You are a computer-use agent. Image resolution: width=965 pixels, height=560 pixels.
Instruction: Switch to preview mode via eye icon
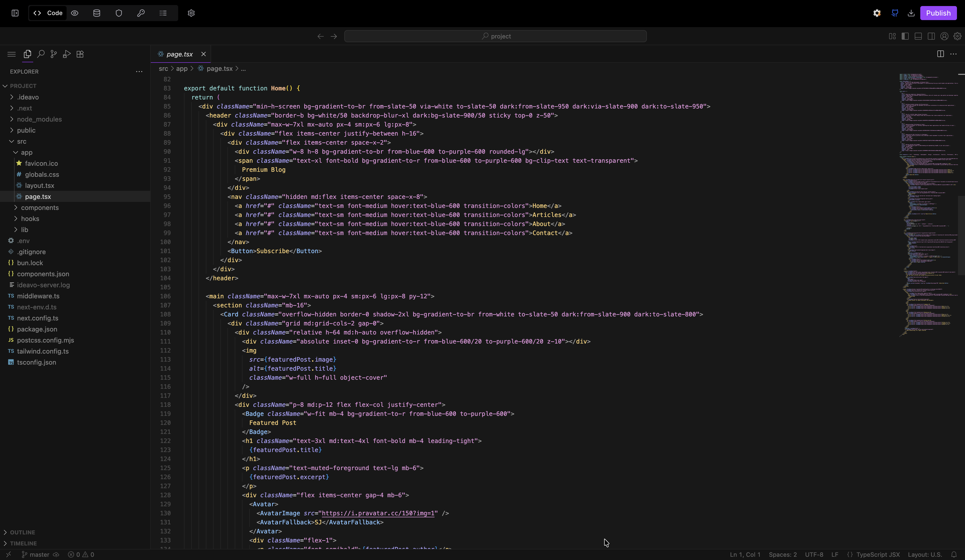tap(75, 13)
